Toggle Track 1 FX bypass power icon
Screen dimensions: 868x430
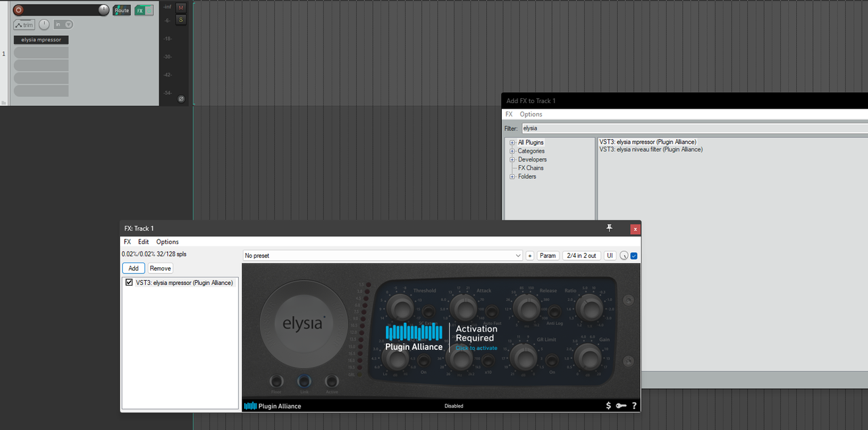pos(150,10)
